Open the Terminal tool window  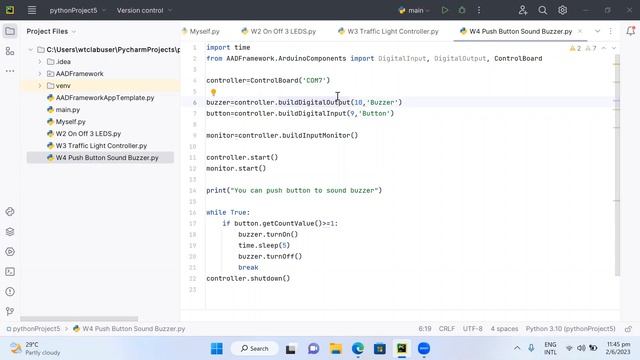click(x=10, y=271)
